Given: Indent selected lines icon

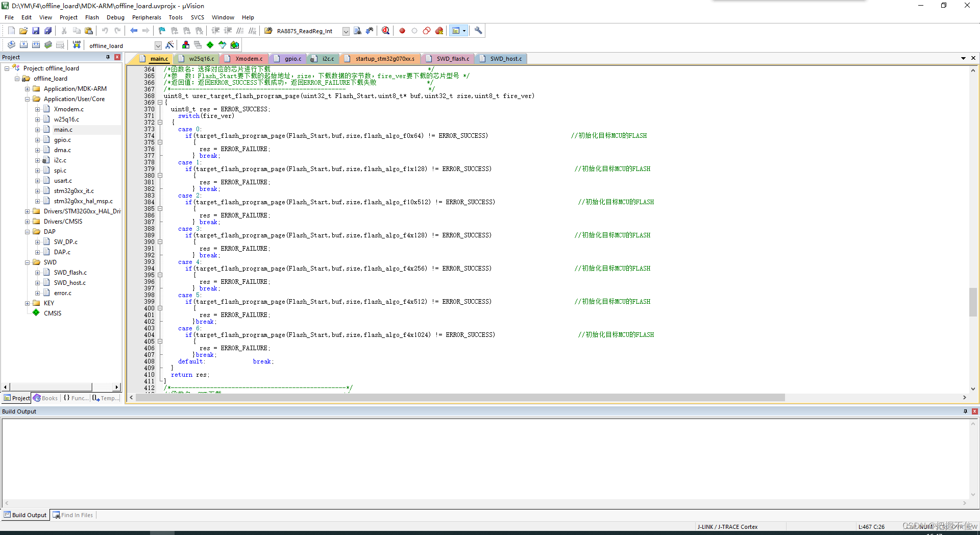Looking at the screenshot, I should (x=215, y=31).
